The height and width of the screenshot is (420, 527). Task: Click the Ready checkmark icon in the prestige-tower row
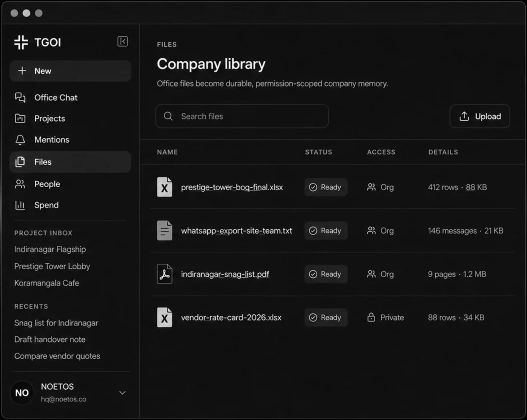(x=313, y=187)
